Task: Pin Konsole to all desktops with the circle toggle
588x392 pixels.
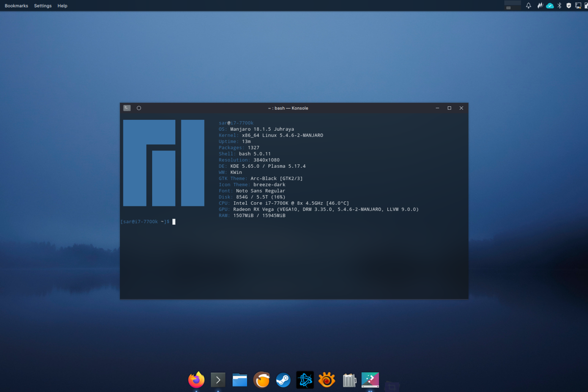Action: click(138, 107)
